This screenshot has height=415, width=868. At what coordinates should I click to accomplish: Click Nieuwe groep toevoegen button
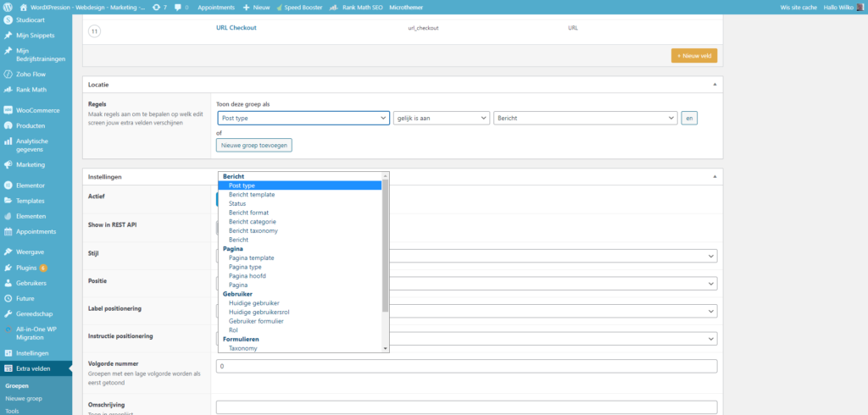tap(254, 145)
